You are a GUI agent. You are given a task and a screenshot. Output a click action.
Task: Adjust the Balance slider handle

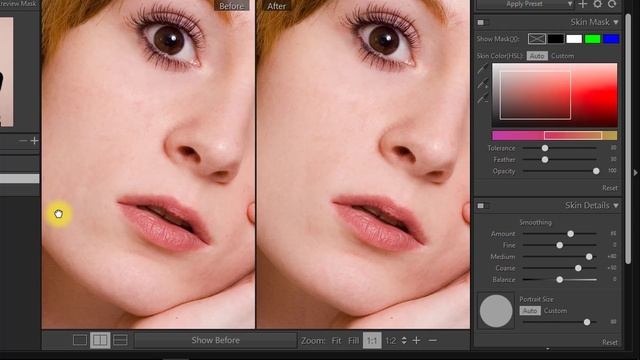(x=560, y=280)
